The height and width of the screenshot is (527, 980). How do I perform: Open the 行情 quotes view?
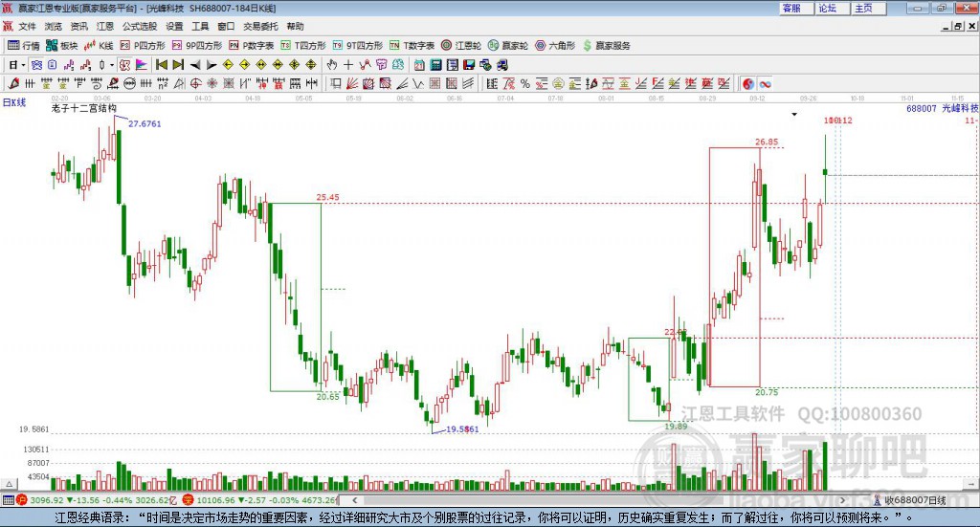(24, 46)
